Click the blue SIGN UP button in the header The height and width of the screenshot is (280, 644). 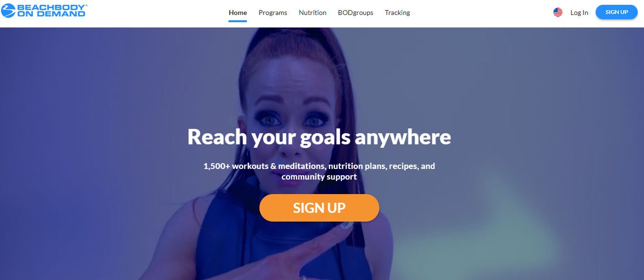(x=616, y=12)
